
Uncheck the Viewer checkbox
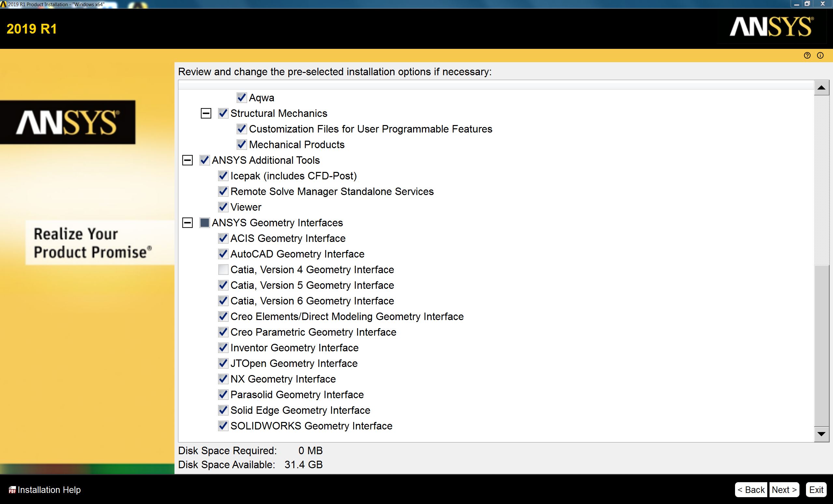tap(223, 207)
